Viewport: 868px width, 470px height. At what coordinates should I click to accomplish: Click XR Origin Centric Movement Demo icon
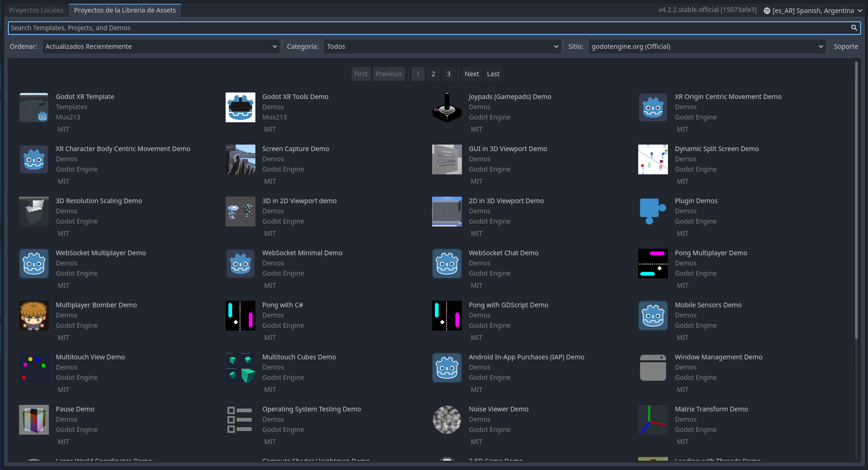653,107
